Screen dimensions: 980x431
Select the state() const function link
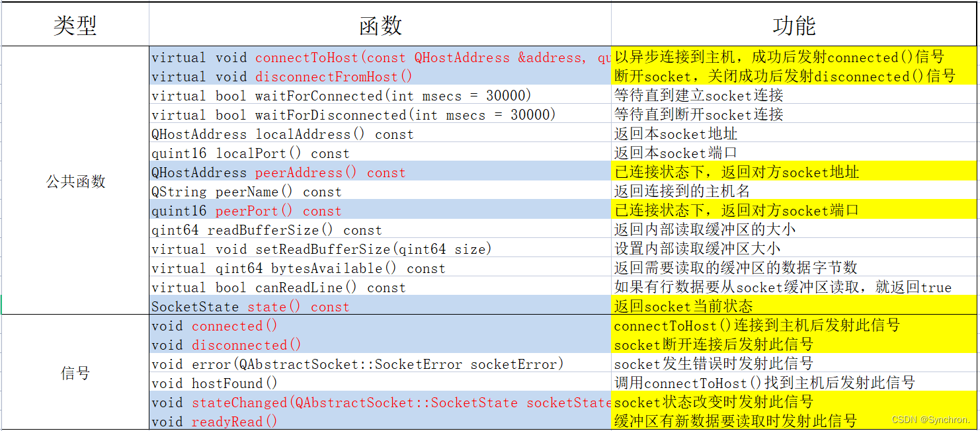275,306
